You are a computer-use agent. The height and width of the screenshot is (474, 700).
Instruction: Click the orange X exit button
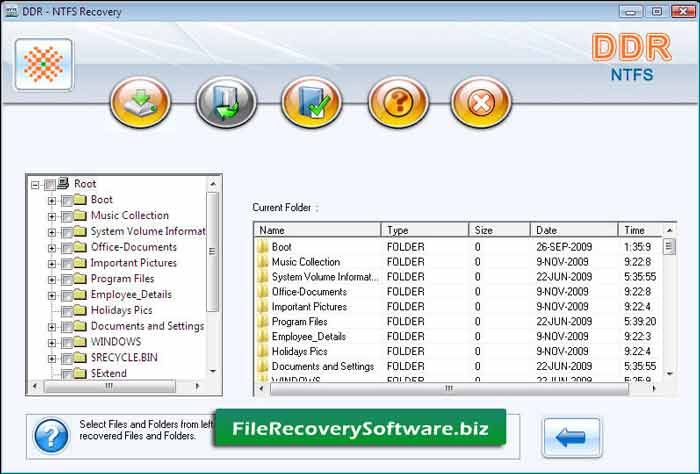pyautogui.click(x=481, y=102)
